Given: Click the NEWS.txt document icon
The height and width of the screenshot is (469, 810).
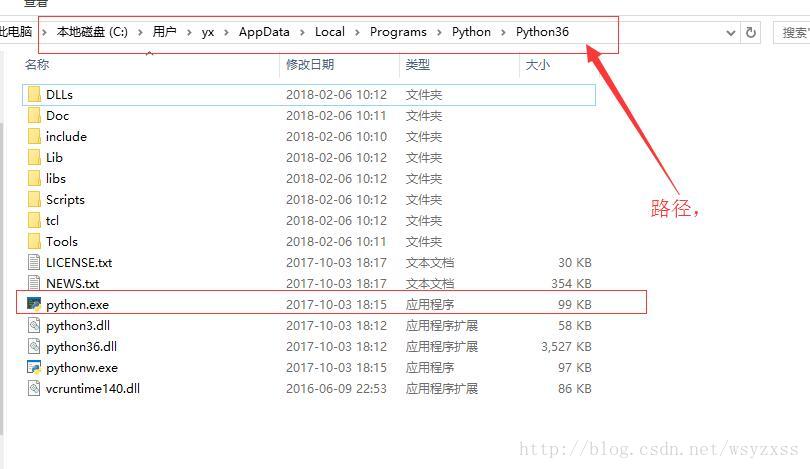Looking at the screenshot, I should tap(34, 283).
